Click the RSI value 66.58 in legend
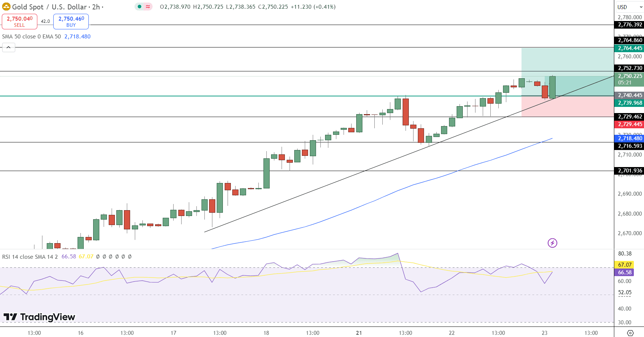The height and width of the screenshot is (337, 644). pyautogui.click(x=69, y=257)
